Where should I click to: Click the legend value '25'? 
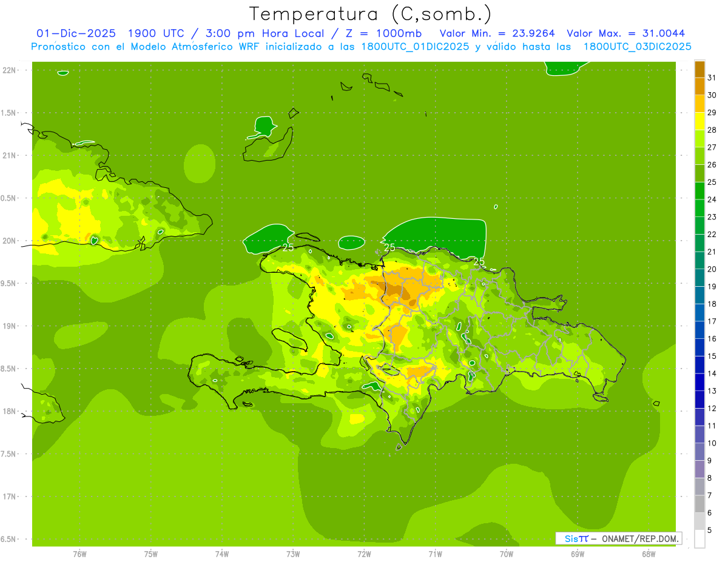pyautogui.click(x=712, y=182)
